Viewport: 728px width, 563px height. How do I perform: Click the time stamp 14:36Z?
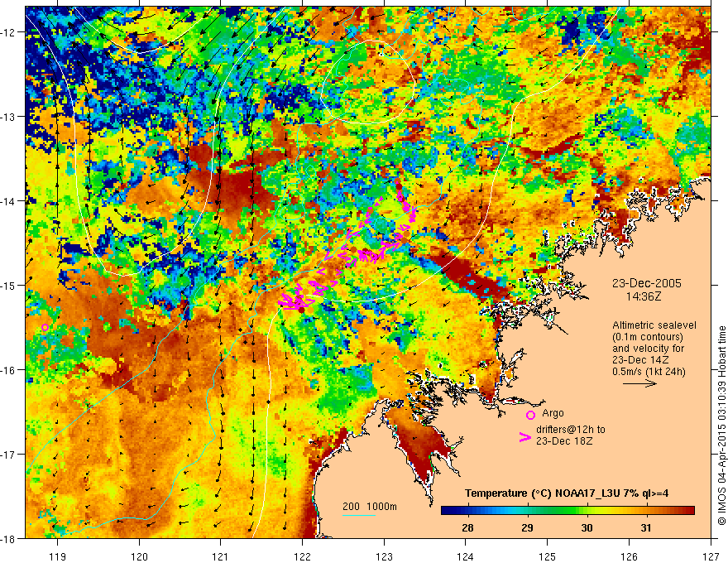tap(643, 296)
